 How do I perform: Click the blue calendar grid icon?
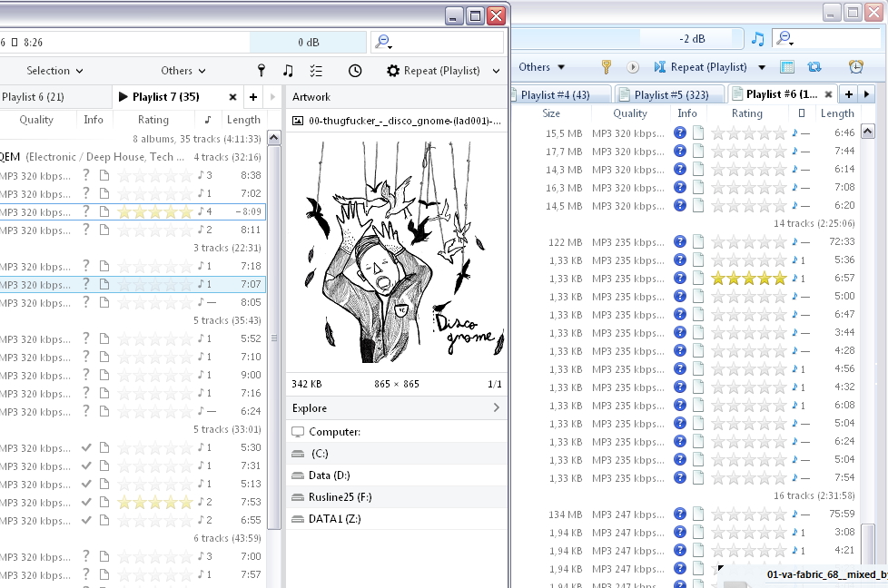[x=787, y=67]
